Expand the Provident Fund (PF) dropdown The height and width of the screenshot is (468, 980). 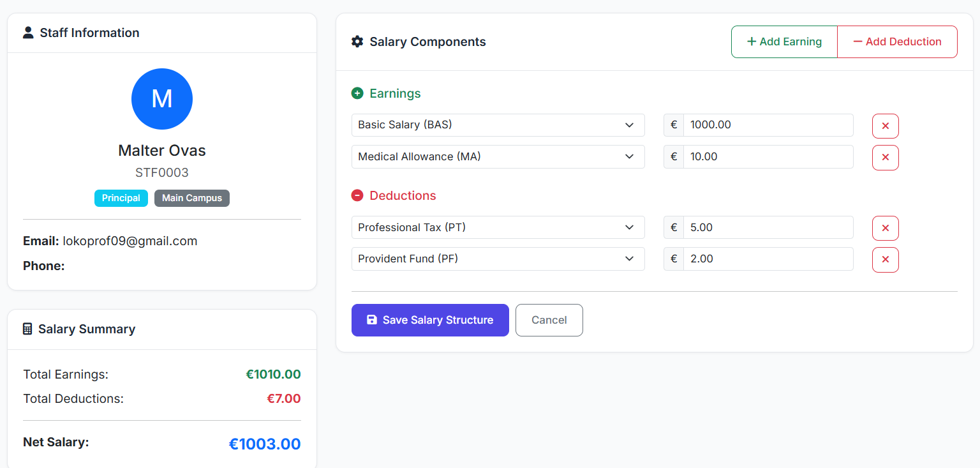pyautogui.click(x=498, y=259)
